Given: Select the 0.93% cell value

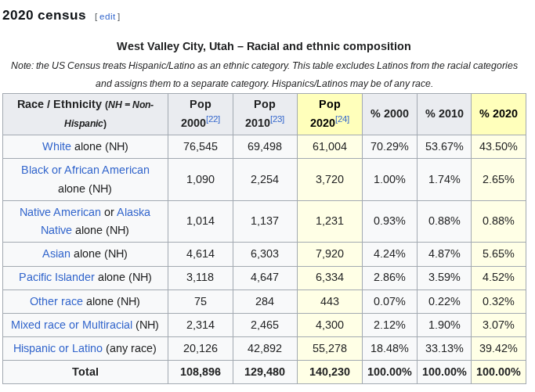Looking at the screenshot, I should (x=389, y=221).
